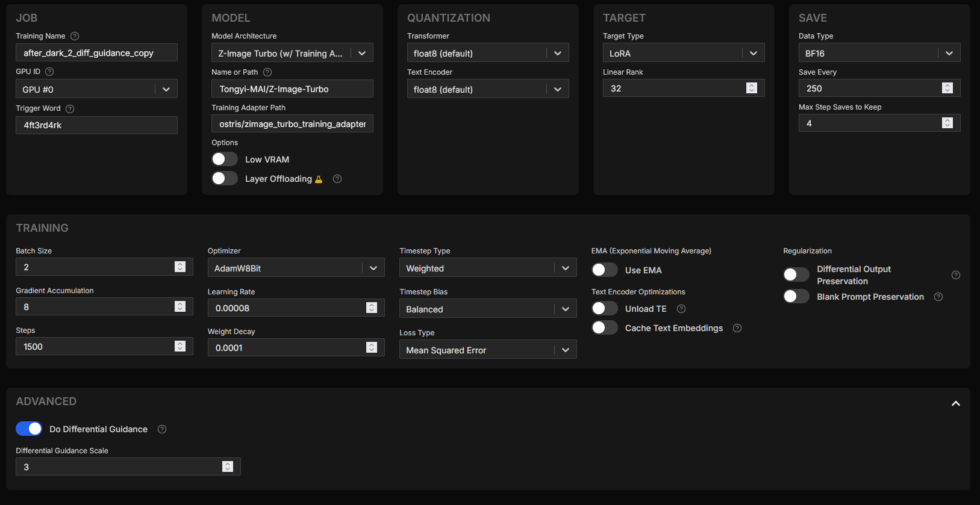980x505 pixels.
Task: Click the Layer Offloading help icon
Action: click(337, 179)
